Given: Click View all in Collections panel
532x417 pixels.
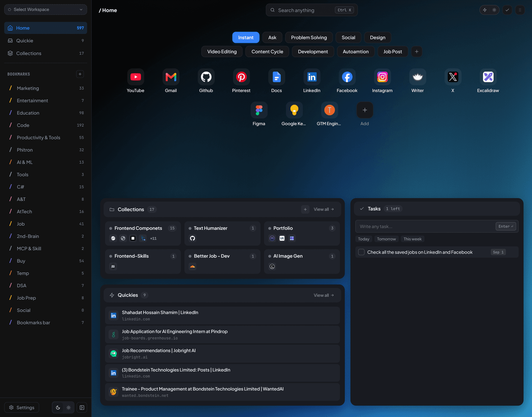Looking at the screenshot, I should click(324, 209).
